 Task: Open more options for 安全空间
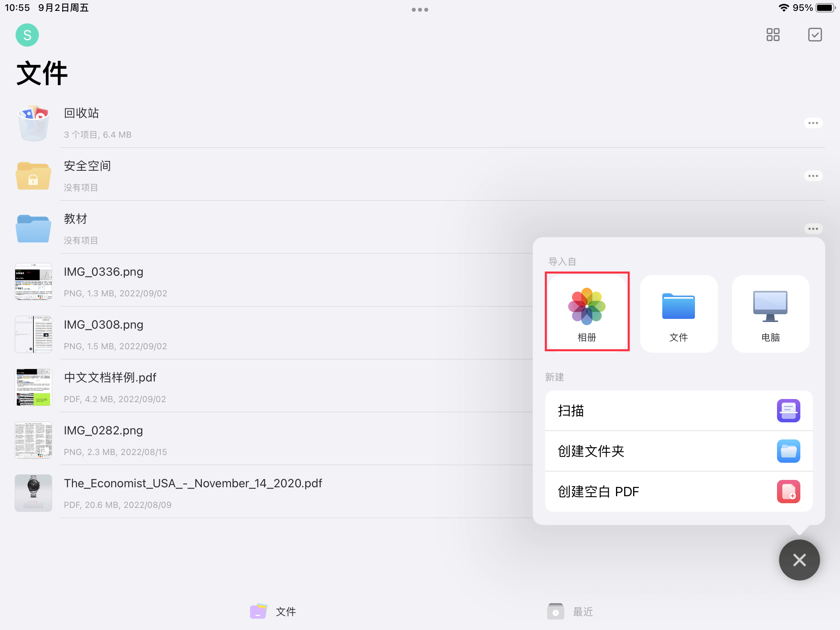coord(813,176)
